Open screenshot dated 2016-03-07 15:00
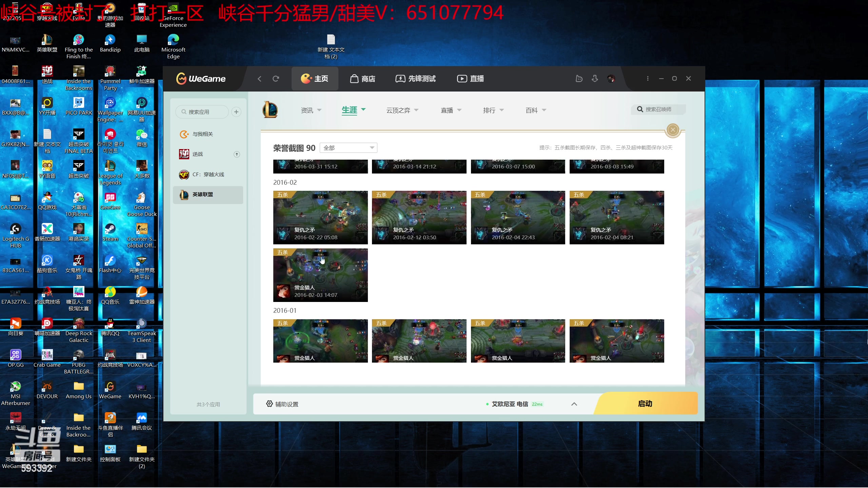The height and width of the screenshot is (488, 868). pyautogui.click(x=518, y=166)
